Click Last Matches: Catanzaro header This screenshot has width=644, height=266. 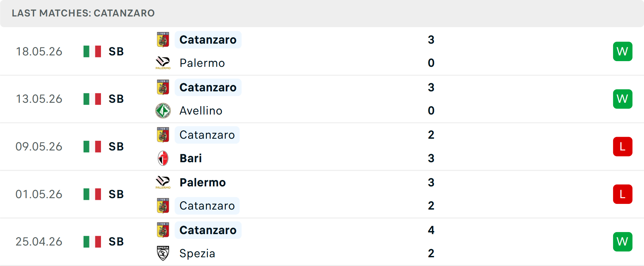83,13
